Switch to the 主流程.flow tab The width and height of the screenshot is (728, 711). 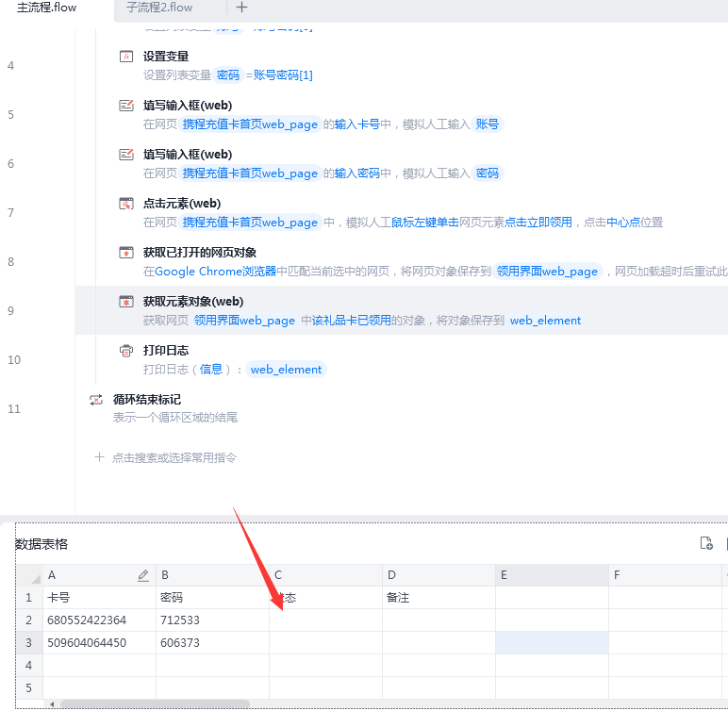click(46, 8)
